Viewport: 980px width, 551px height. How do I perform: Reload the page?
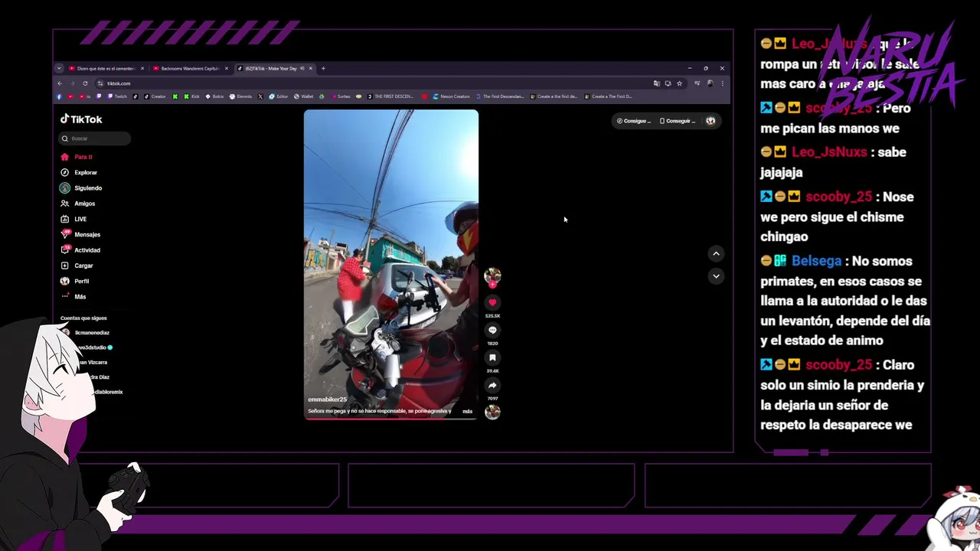85,83
